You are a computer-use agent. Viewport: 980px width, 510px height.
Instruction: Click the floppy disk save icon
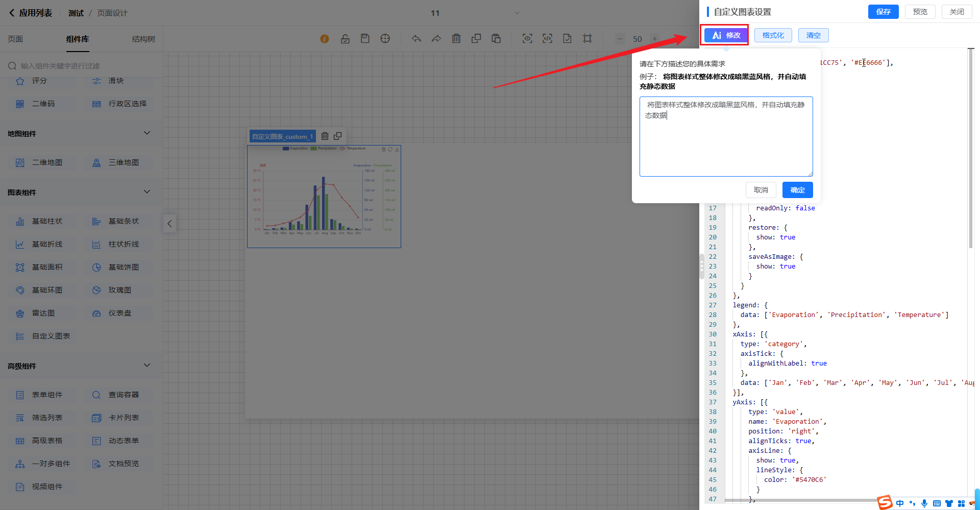tap(365, 39)
